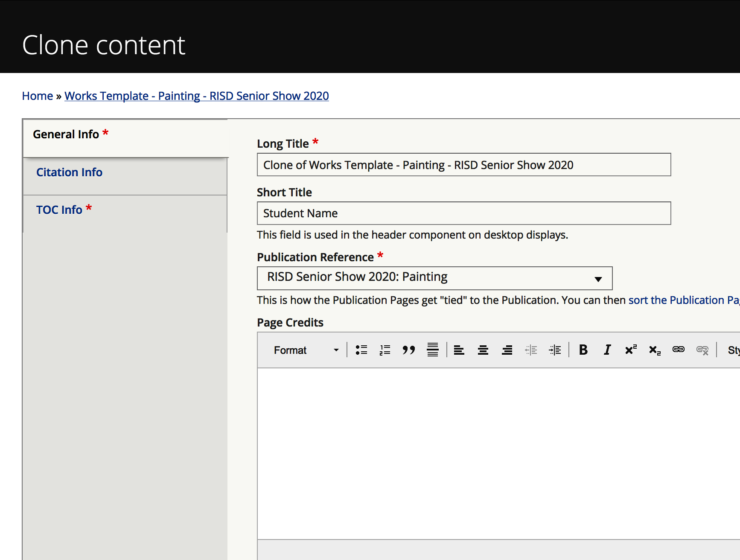The width and height of the screenshot is (740, 560).
Task: Go to the Home breadcrumb link
Action: coord(38,96)
